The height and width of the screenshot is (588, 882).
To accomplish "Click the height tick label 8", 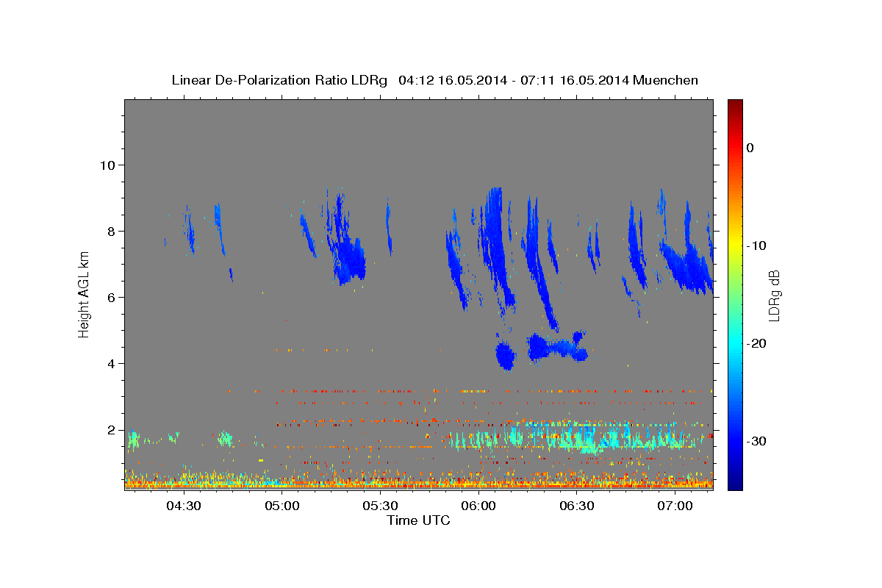I will click(112, 231).
